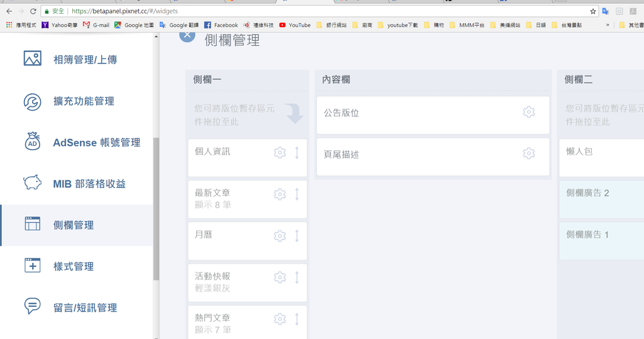Click the 禮維科技 bookmark

[258, 25]
